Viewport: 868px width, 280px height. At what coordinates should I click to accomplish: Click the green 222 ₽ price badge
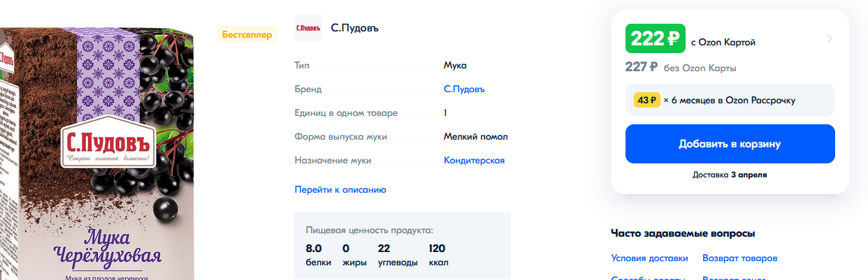click(x=655, y=40)
